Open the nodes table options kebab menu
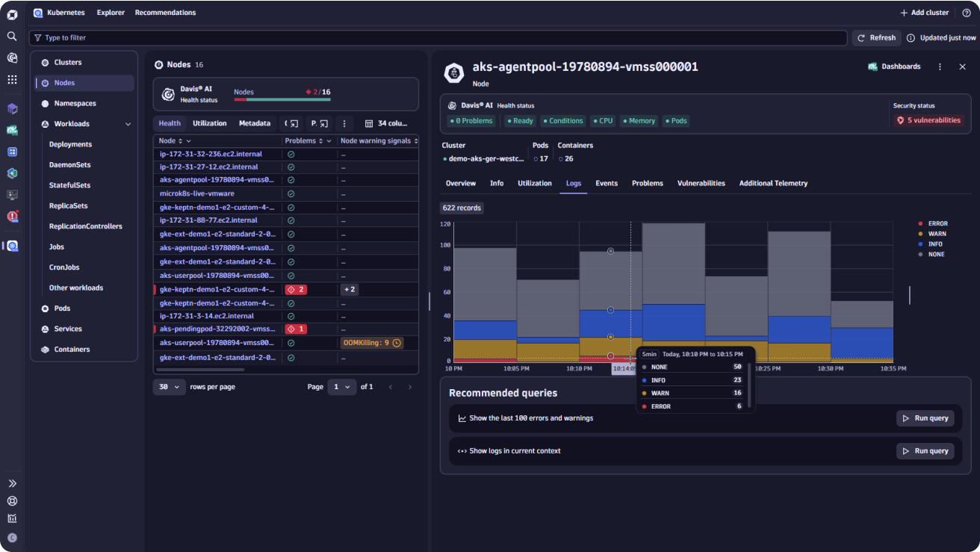 (x=344, y=123)
